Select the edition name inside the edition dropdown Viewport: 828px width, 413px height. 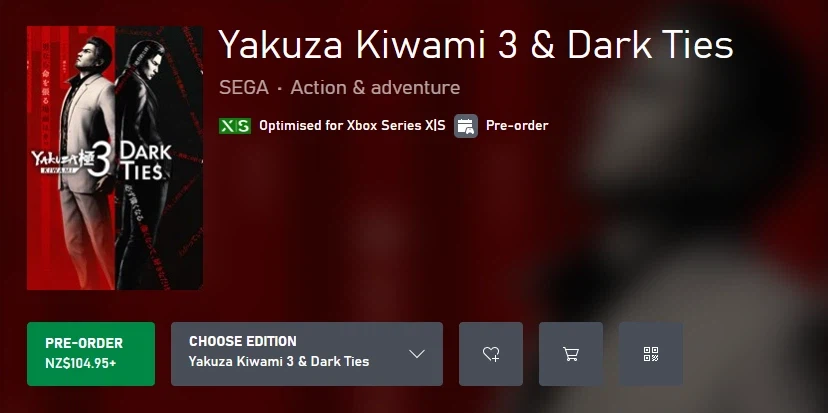click(279, 362)
